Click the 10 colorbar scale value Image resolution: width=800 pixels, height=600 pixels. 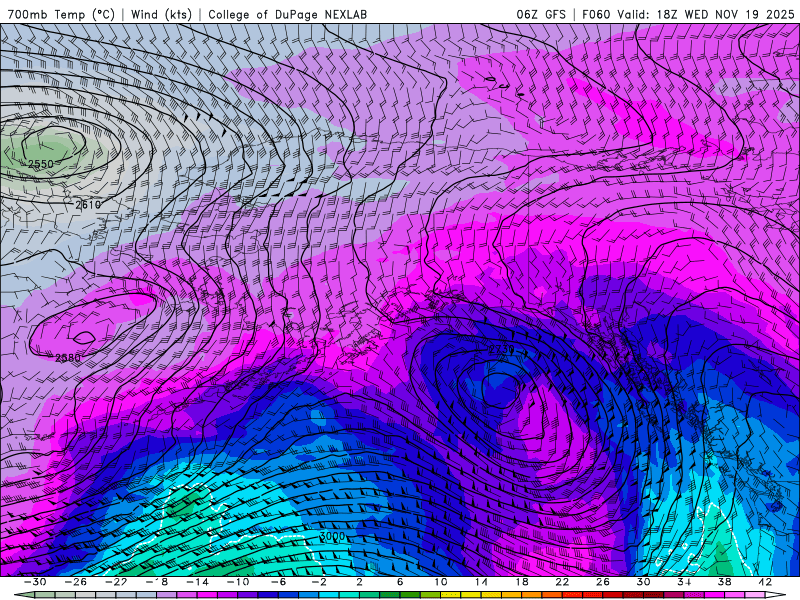pyautogui.click(x=441, y=582)
